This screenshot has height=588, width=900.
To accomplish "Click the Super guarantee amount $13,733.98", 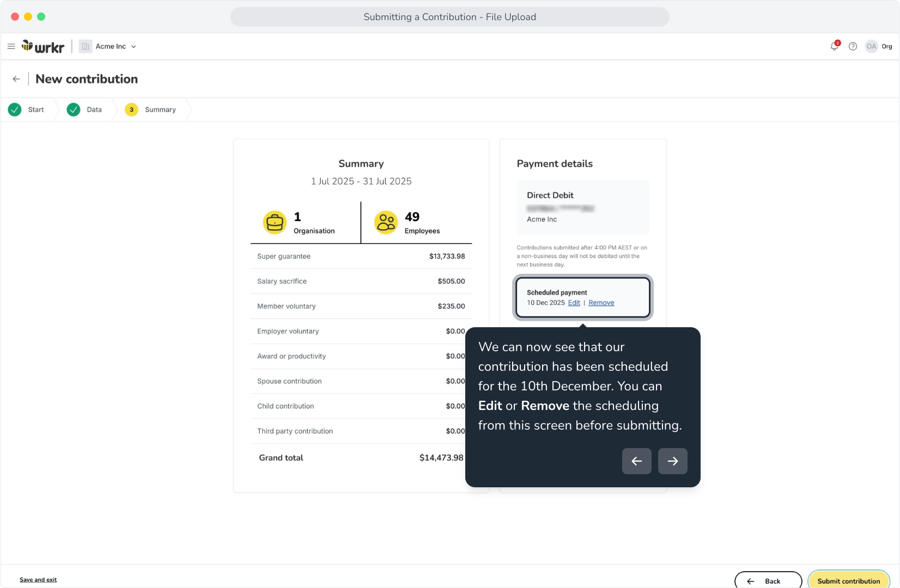I will [x=447, y=256].
